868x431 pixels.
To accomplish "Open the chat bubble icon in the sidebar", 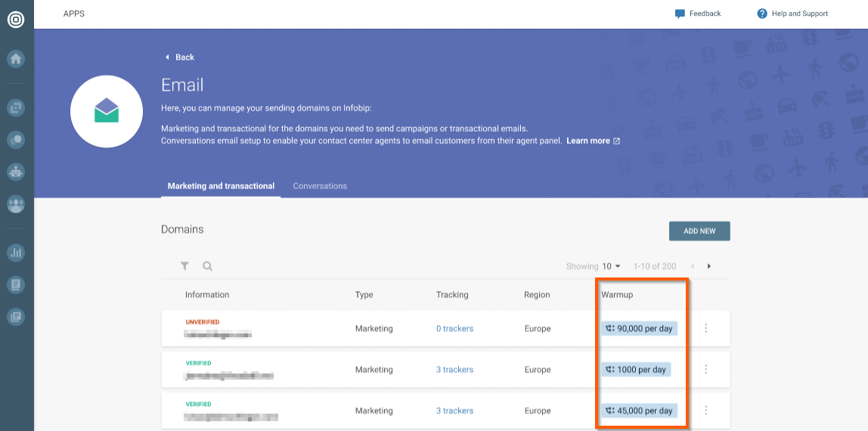I will tap(16, 139).
